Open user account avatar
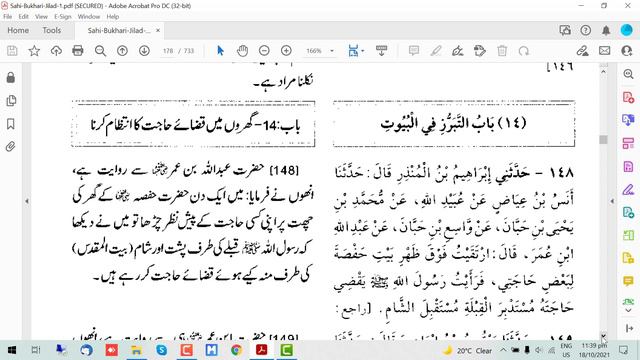The height and width of the screenshot is (360, 640). (626, 30)
